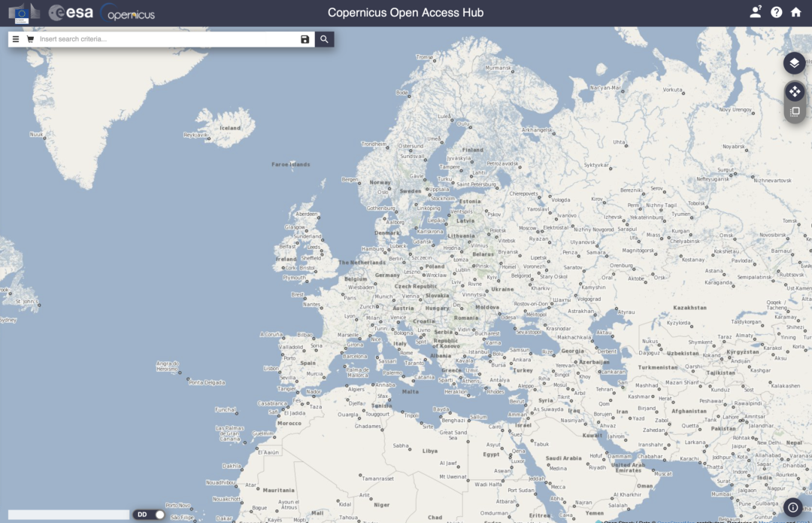Click the Kazakhstan country label
This screenshot has width=812, height=523.
tap(689, 307)
